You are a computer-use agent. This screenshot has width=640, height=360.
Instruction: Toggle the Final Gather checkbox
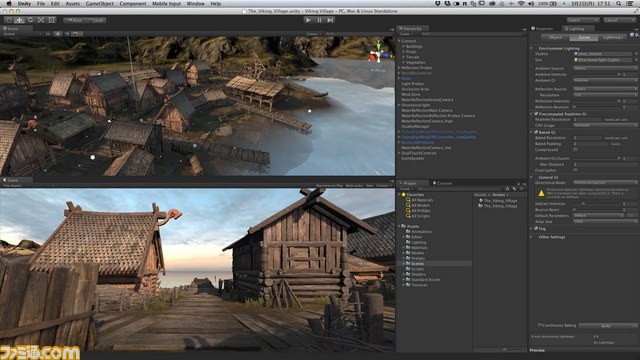point(575,170)
